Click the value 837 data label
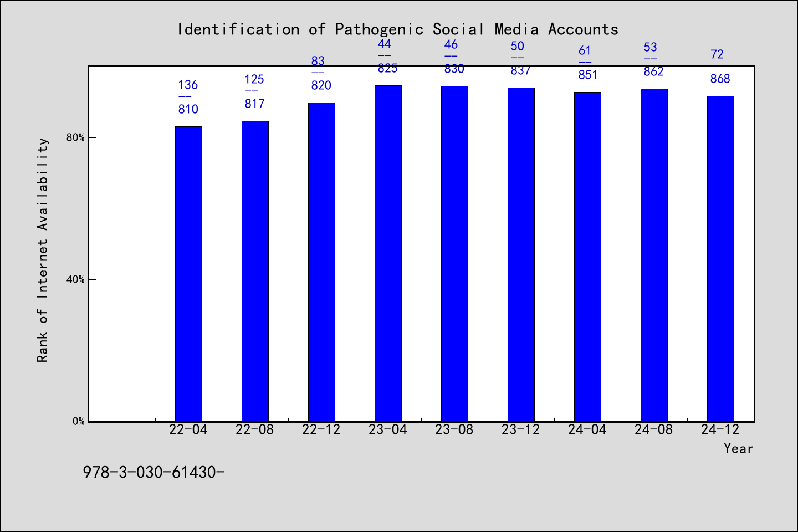798x532 pixels. point(521,70)
